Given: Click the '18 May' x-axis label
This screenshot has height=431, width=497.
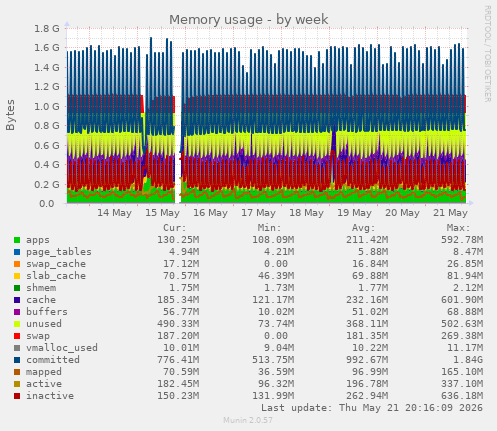Looking at the screenshot, I should (x=306, y=213).
